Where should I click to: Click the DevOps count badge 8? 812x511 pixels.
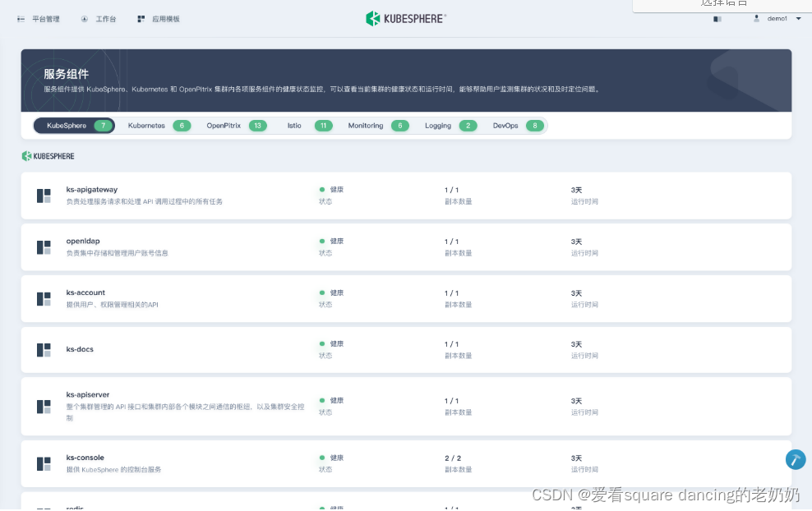click(535, 126)
